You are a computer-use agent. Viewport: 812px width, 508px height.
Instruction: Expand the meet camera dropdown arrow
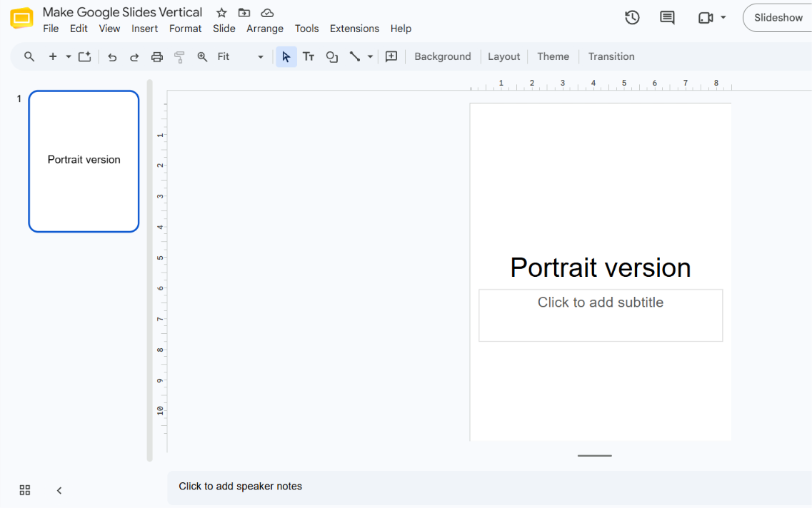click(x=723, y=18)
